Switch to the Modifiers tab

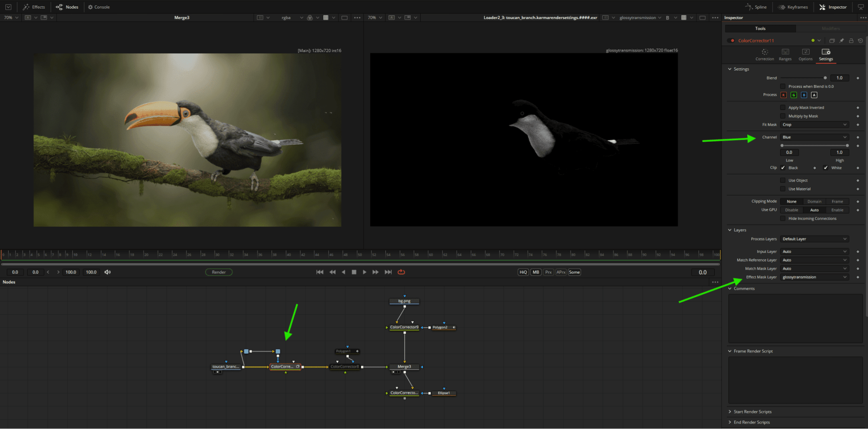(830, 28)
